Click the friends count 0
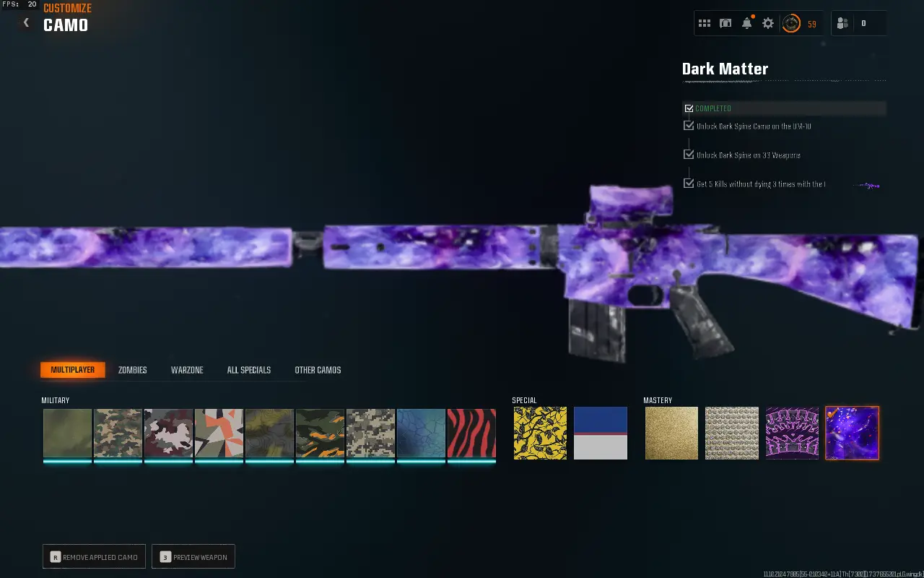The width and height of the screenshot is (924, 578). click(x=863, y=24)
